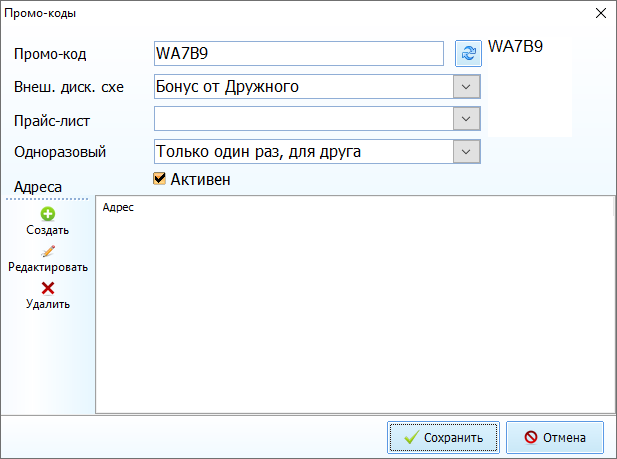
Task: Expand the Внеш. диск. схе dropdown arrow
Action: pos(467,87)
